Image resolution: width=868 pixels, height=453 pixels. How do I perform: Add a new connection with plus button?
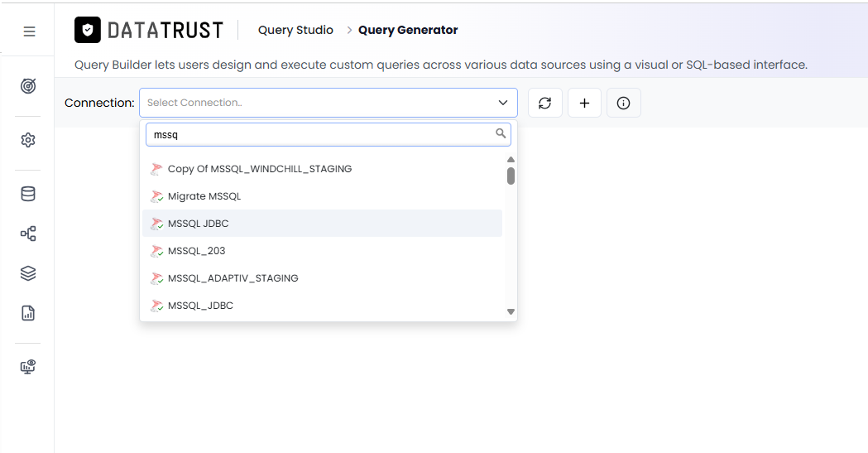pyautogui.click(x=584, y=103)
